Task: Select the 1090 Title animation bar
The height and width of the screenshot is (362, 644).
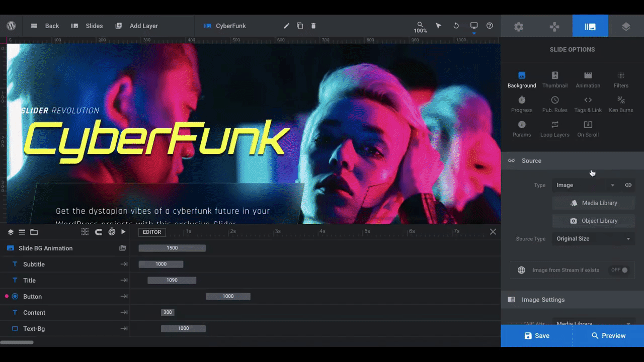Action: (172, 281)
